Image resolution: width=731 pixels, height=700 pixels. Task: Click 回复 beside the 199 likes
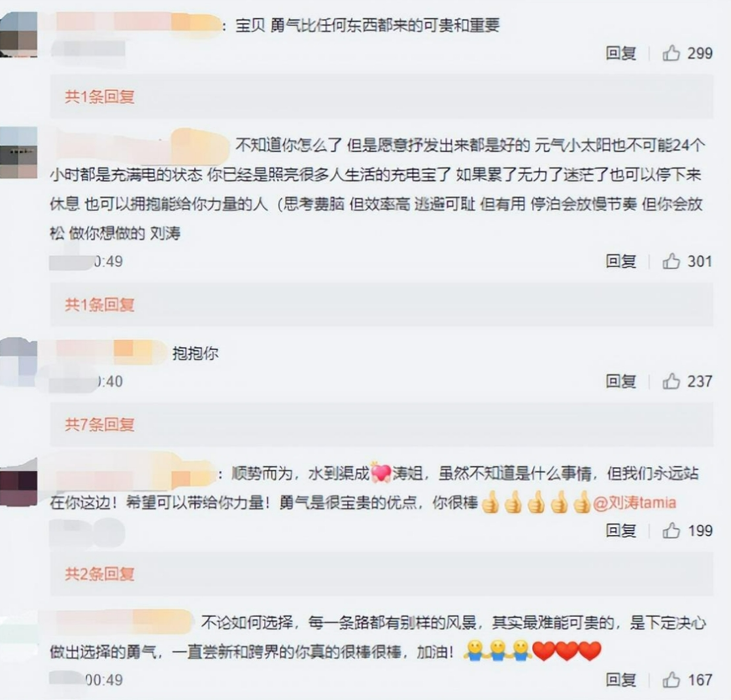(x=621, y=531)
